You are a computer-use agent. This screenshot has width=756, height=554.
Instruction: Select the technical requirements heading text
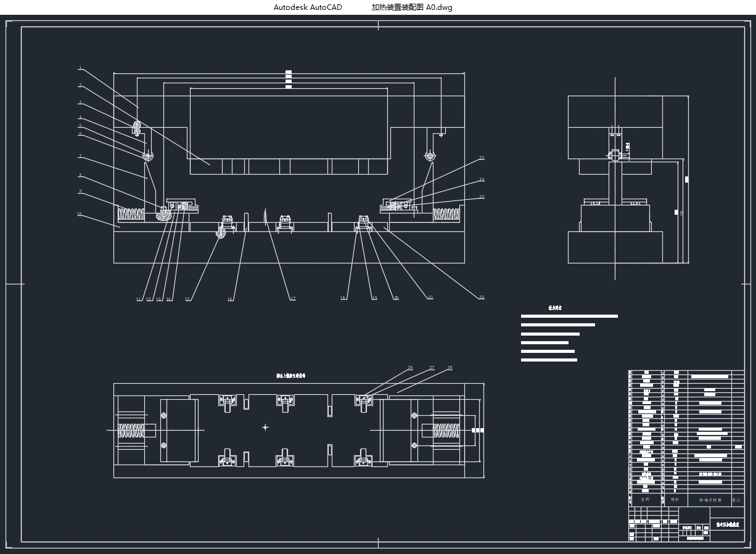click(x=555, y=307)
